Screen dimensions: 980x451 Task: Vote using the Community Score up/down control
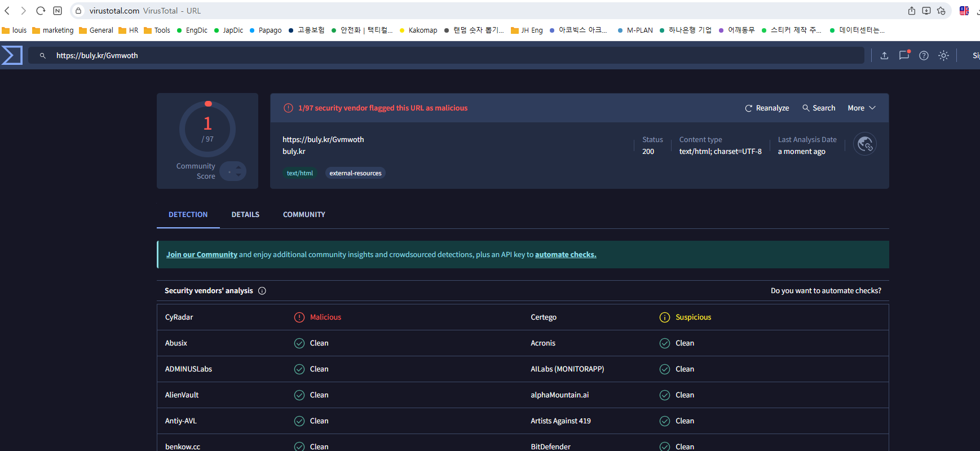233,171
